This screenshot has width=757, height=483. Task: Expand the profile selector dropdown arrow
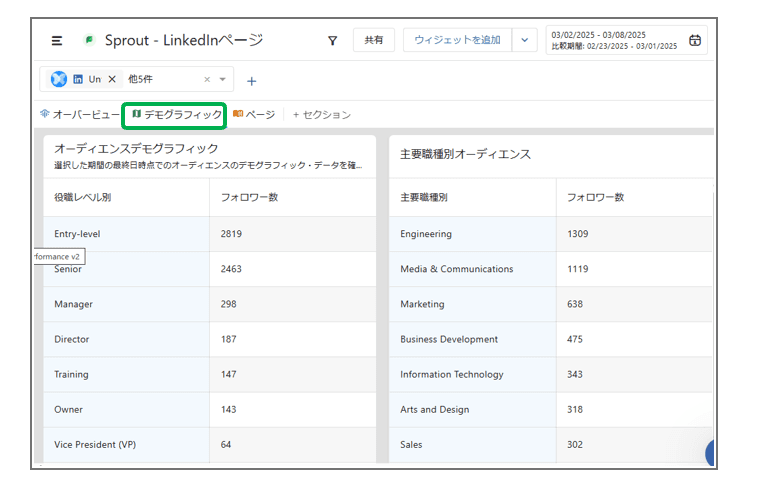coord(222,79)
